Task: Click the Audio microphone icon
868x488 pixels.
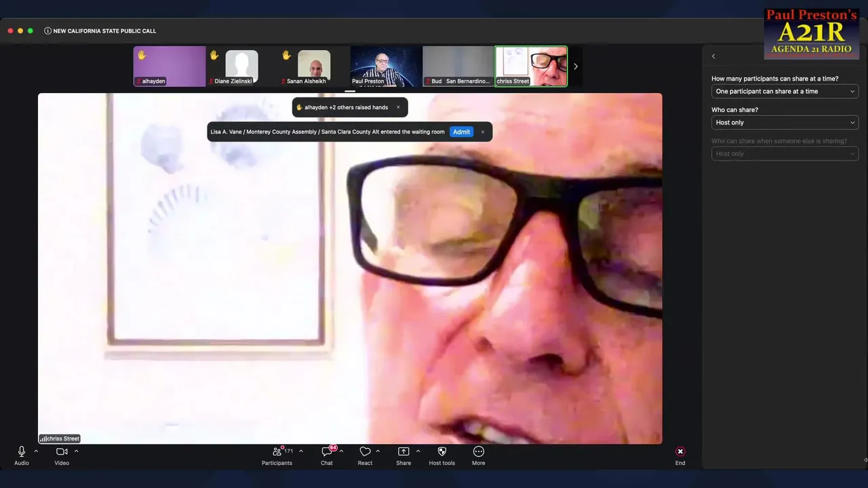Action: pos(22,451)
